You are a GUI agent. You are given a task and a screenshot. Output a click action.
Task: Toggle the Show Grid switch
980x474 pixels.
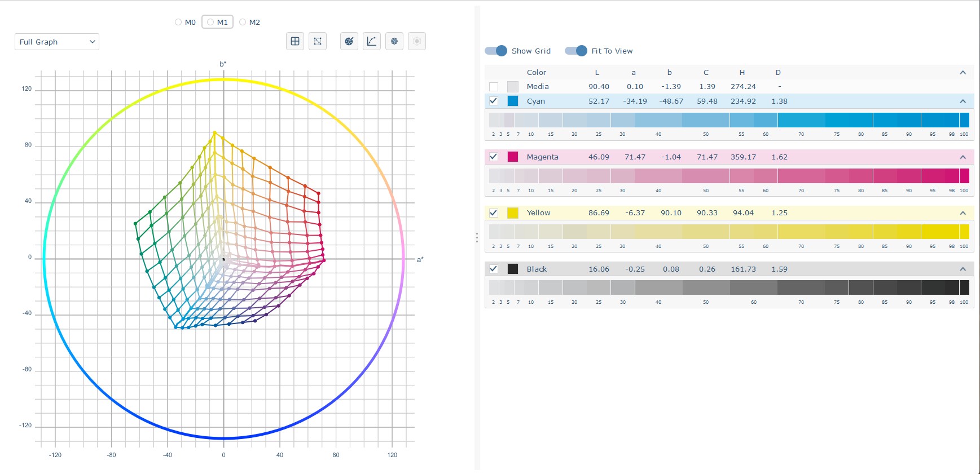coord(496,51)
